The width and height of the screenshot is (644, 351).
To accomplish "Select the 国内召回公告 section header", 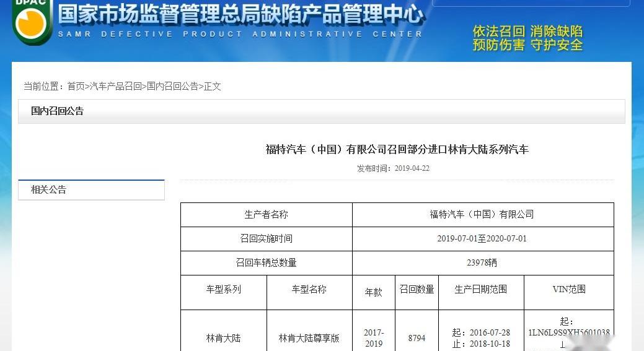I will point(322,111).
